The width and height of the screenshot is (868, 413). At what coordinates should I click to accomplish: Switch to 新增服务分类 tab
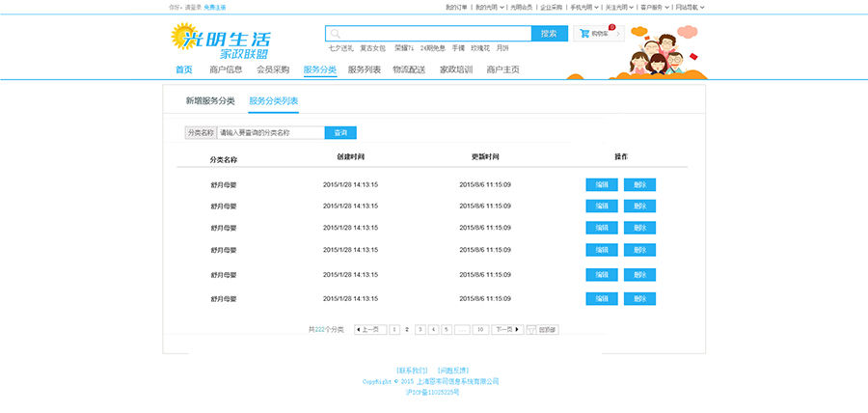(x=209, y=101)
